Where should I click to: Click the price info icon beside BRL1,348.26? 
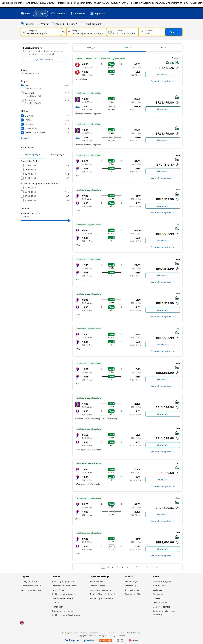(x=177, y=68)
